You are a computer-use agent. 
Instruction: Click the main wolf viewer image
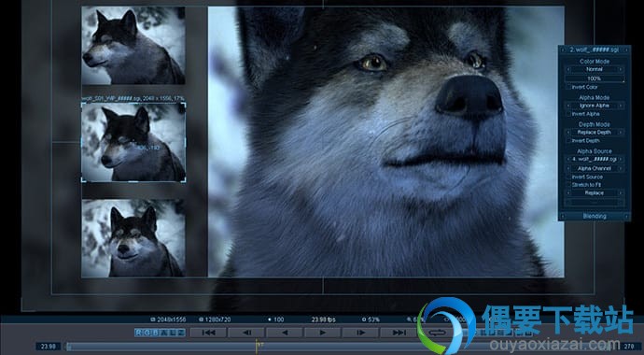pos(385,141)
